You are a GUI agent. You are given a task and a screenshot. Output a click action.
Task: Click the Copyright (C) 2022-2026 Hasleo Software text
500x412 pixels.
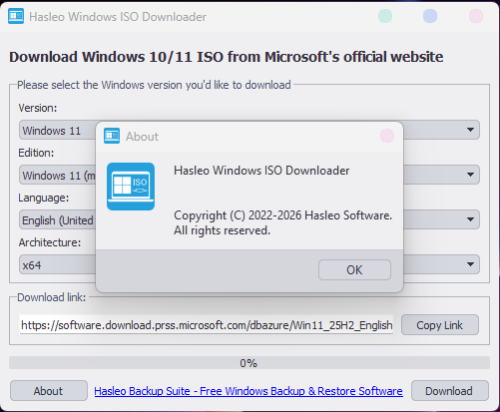point(283,216)
